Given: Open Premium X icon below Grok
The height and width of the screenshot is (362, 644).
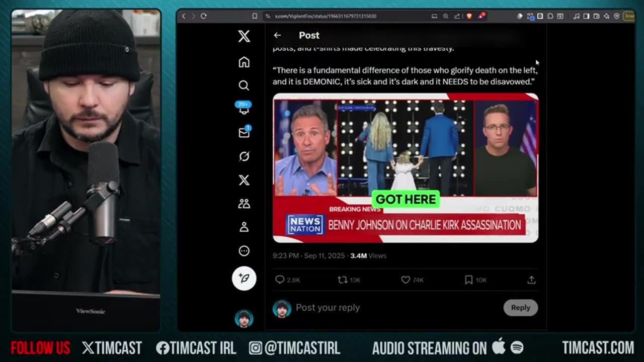Looking at the screenshot, I should click(244, 180).
